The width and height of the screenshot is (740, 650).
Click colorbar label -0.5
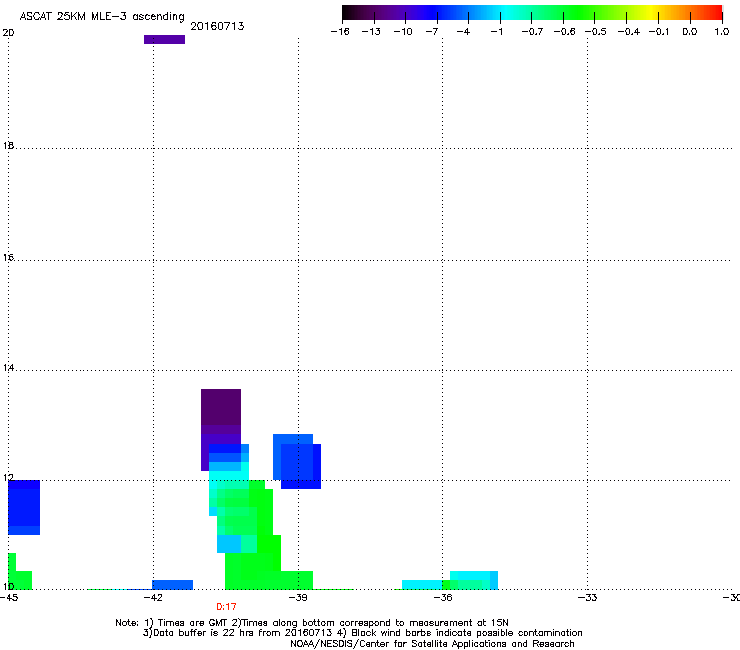click(x=596, y=32)
